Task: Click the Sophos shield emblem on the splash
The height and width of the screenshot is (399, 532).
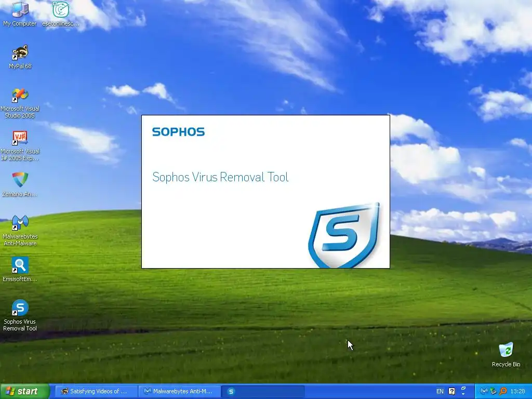Action: 344,235
